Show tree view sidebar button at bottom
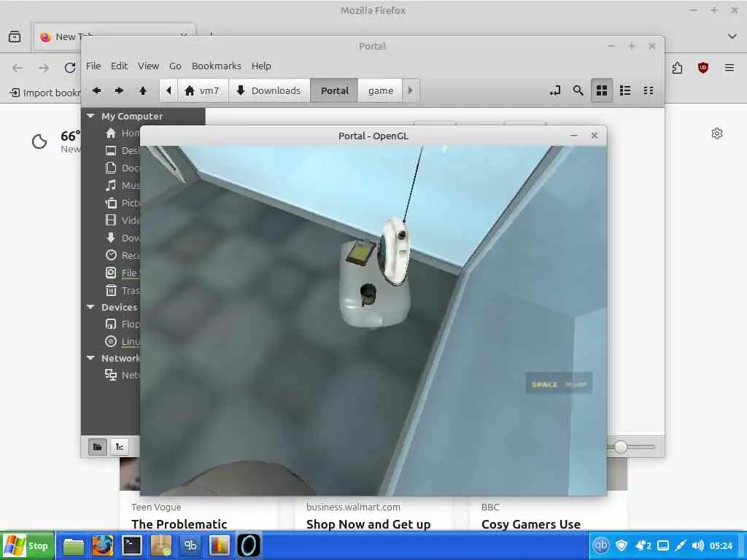This screenshot has height=560, width=747. point(119,447)
